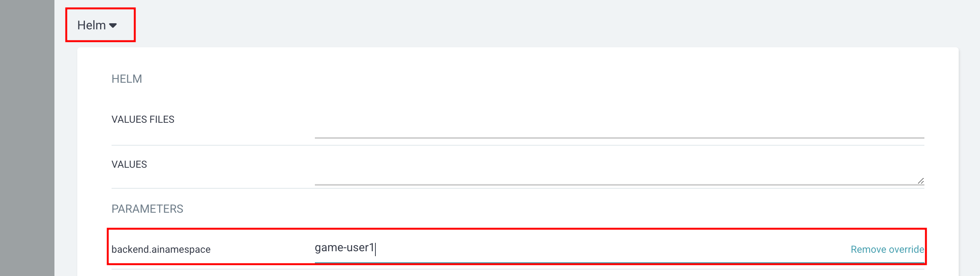Screen dimensions: 980x276
Task: Click the VALUES FILES label
Action: 143,119
